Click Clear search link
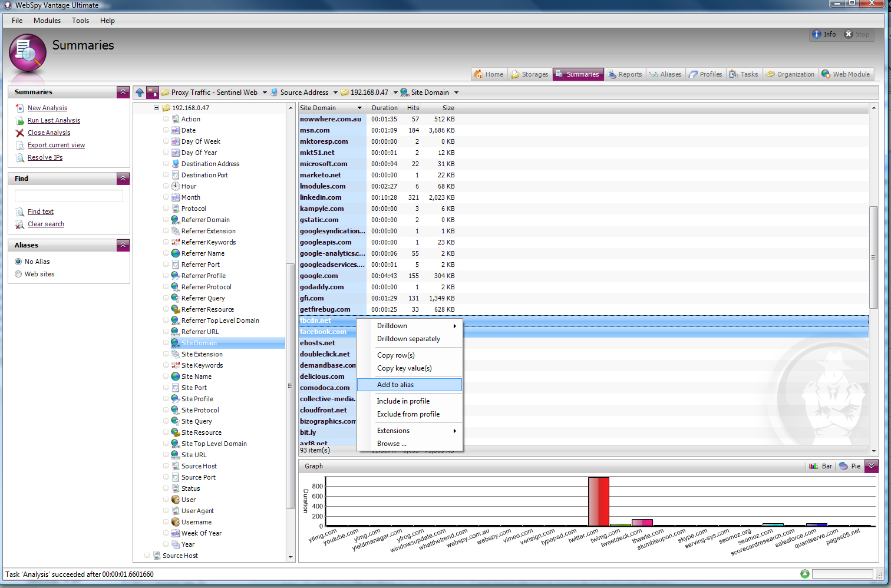This screenshot has height=588, width=891. tap(46, 224)
